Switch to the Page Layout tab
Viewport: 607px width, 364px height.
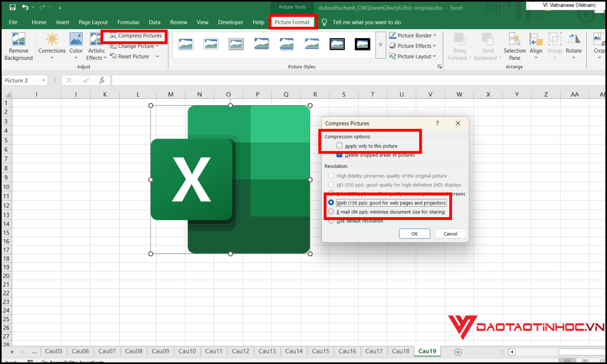coord(93,22)
